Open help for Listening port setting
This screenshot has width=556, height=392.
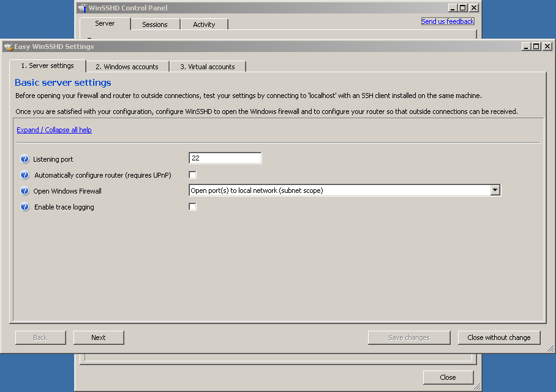[x=24, y=159]
